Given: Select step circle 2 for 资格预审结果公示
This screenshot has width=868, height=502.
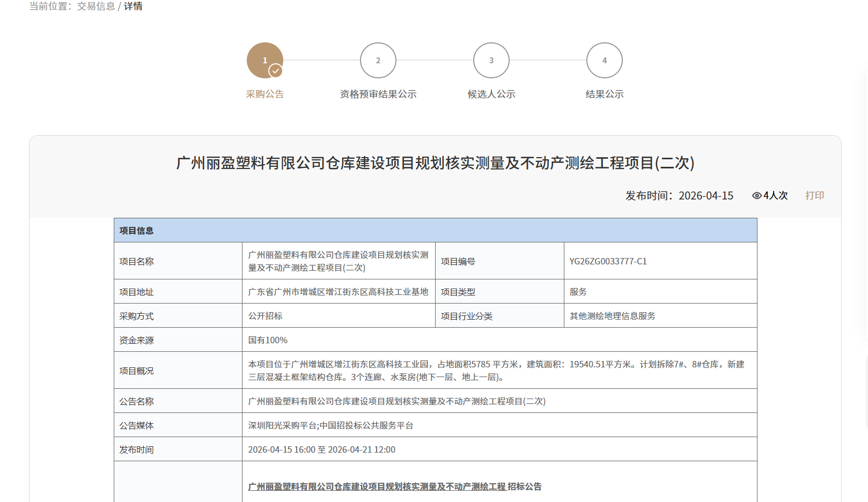Looking at the screenshot, I should tap(378, 60).
